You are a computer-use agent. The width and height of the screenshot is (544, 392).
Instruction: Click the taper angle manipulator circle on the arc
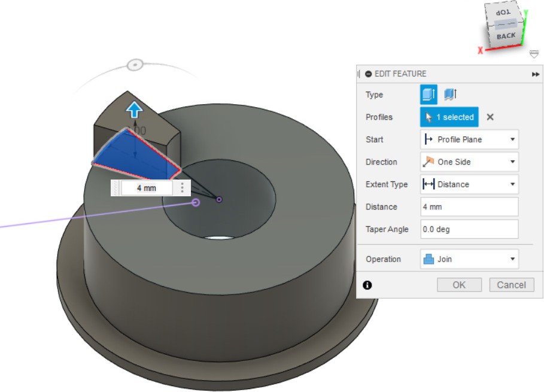click(136, 64)
